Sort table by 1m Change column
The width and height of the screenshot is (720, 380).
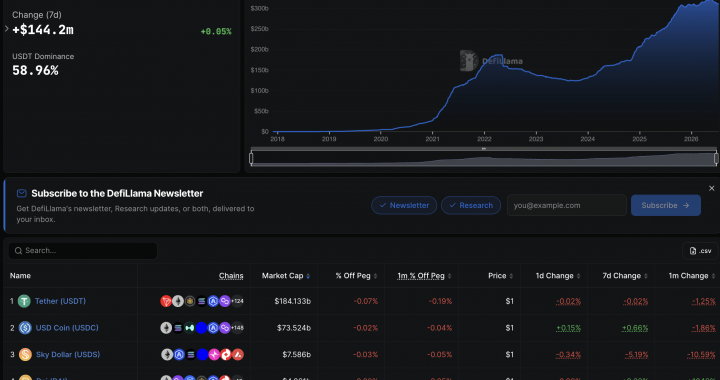coord(692,276)
